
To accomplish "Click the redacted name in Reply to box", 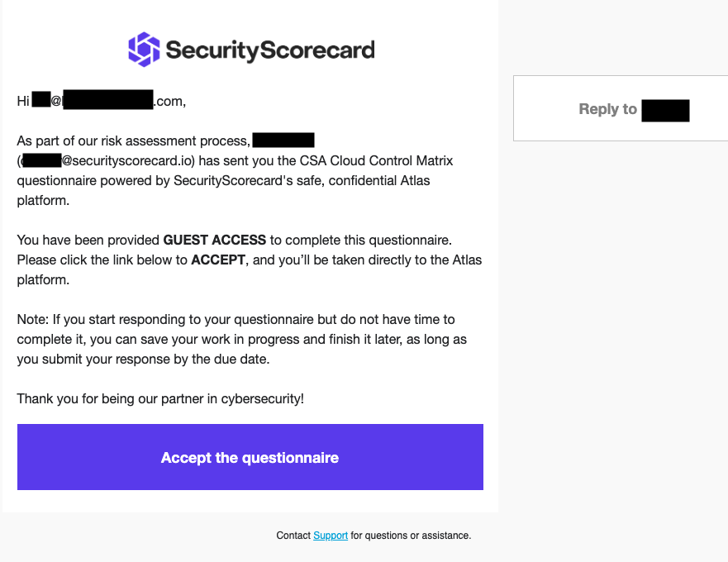I will tap(665, 111).
